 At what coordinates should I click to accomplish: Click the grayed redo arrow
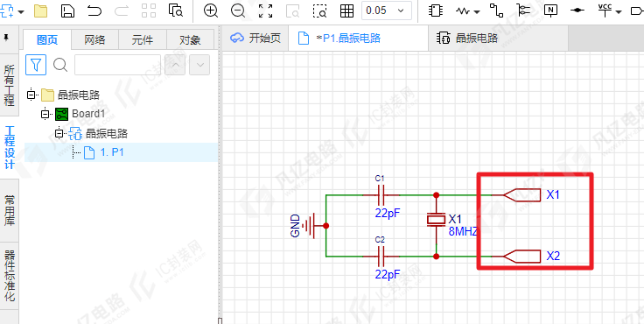[x=122, y=11]
